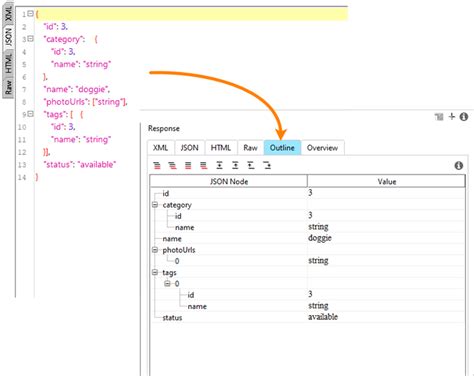Select the name node under tags
This screenshot has width=474, height=376.
[x=197, y=306]
